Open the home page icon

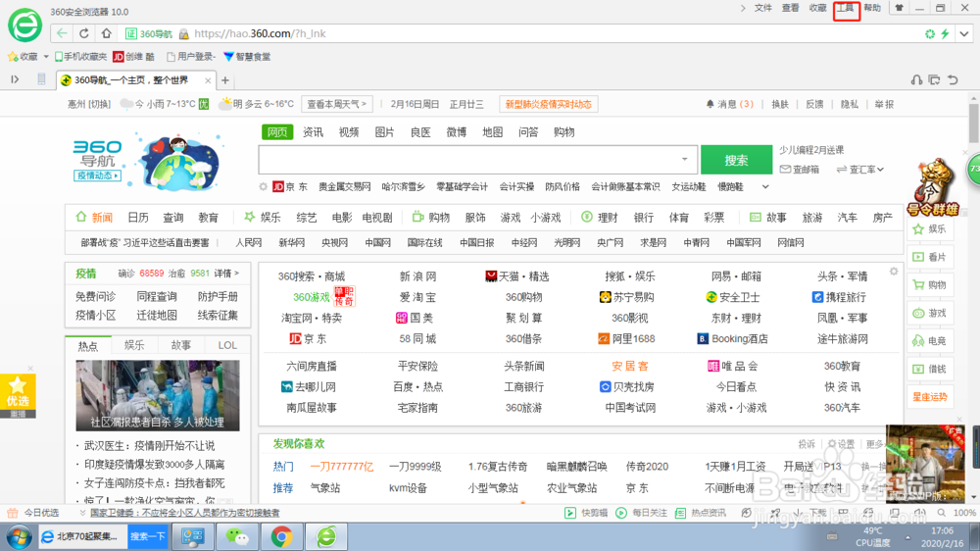(106, 33)
